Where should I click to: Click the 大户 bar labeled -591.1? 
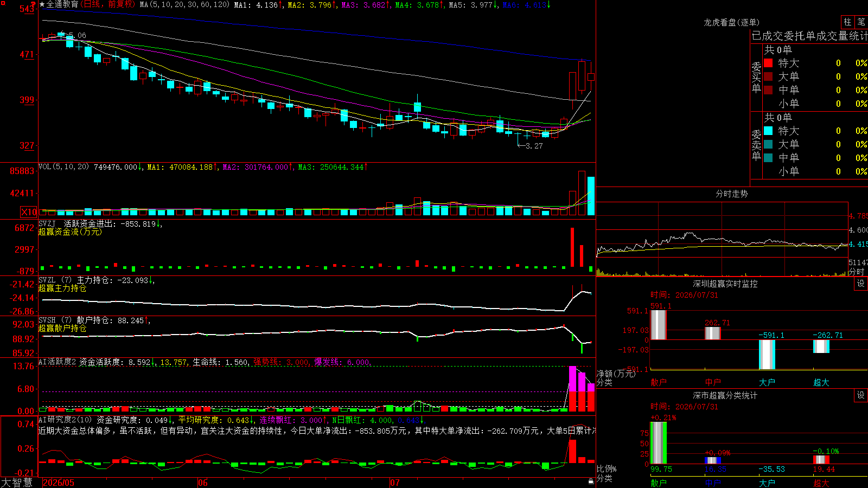tap(767, 355)
